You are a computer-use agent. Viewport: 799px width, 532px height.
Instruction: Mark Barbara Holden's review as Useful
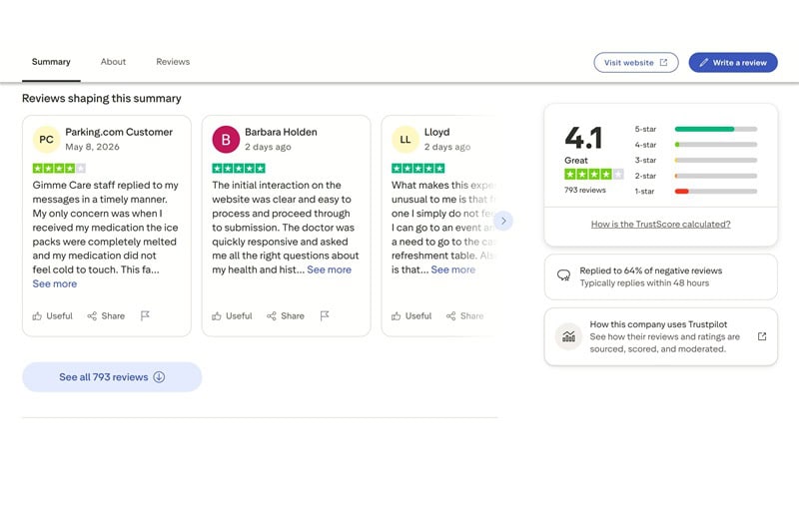(x=232, y=316)
